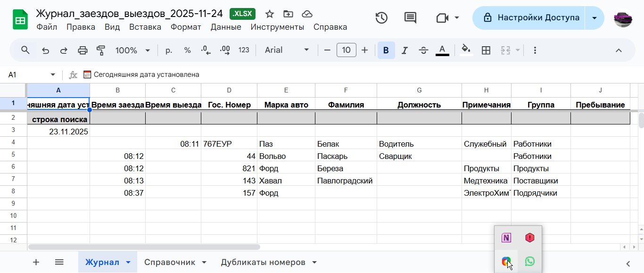
Task: Open the Справочник sheet menu arrow
Action: click(204, 262)
